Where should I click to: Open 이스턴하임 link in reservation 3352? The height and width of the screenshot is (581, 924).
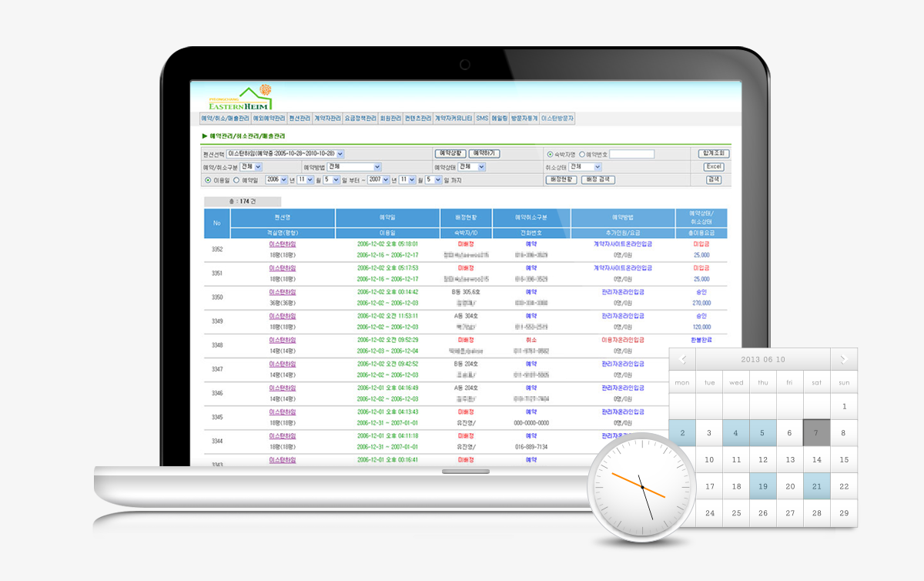pos(283,243)
